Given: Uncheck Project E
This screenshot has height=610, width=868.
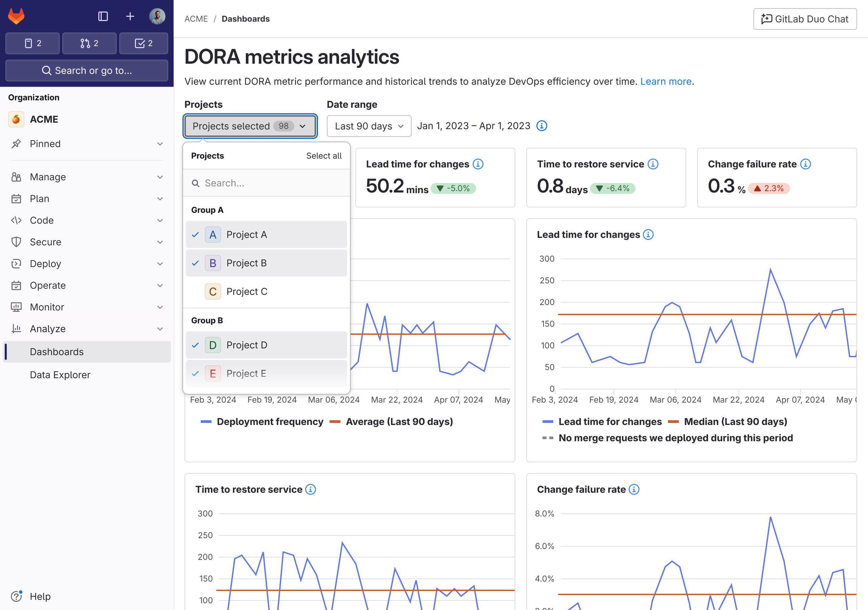Looking at the screenshot, I should (266, 373).
